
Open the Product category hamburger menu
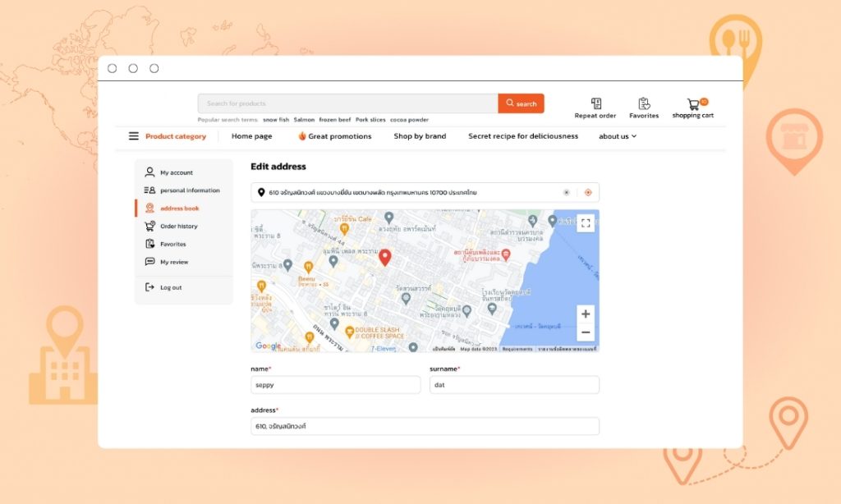(134, 136)
